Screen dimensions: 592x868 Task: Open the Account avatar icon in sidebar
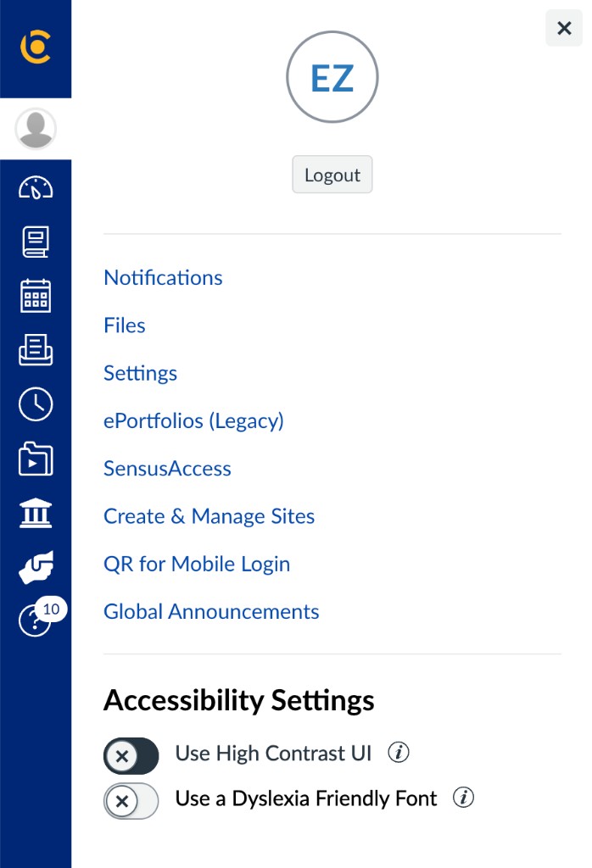(36, 129)
